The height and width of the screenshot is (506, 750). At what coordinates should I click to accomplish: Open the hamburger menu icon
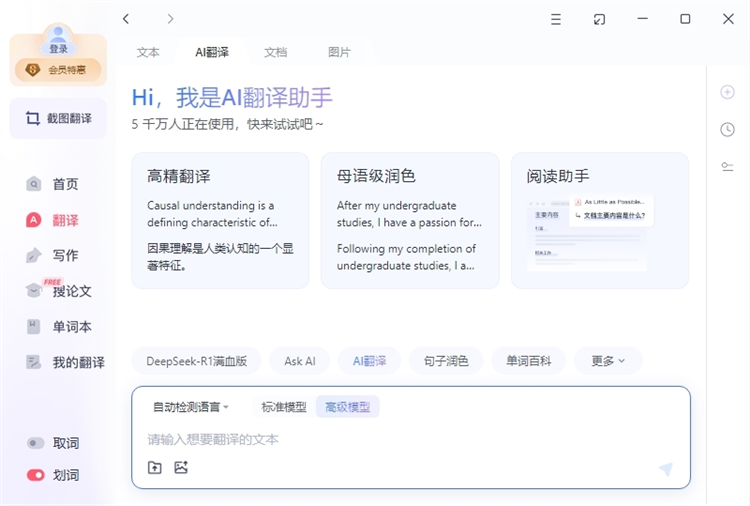[x=556, y=19]
